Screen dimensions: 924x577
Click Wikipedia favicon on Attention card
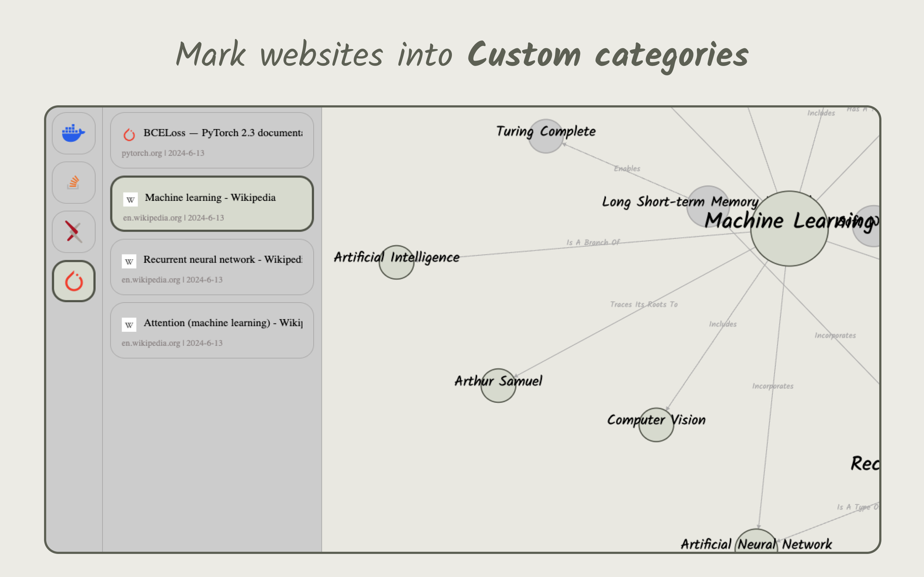128,325
